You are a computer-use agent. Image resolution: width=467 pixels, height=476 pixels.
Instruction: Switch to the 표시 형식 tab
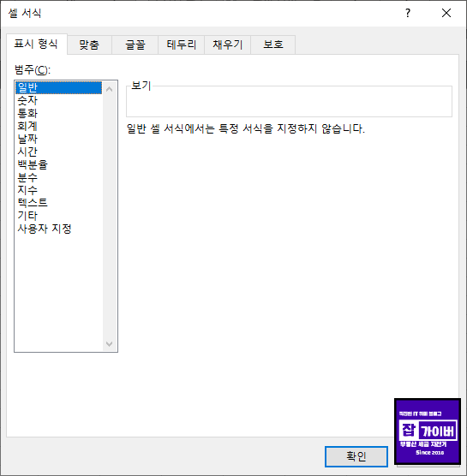(x=36, y=45)
